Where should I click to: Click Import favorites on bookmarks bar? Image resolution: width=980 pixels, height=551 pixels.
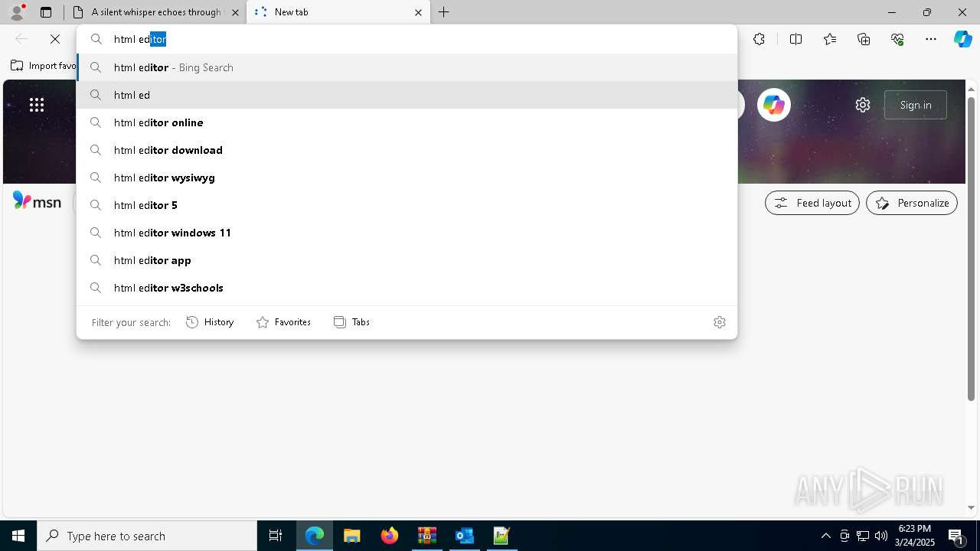44,66
